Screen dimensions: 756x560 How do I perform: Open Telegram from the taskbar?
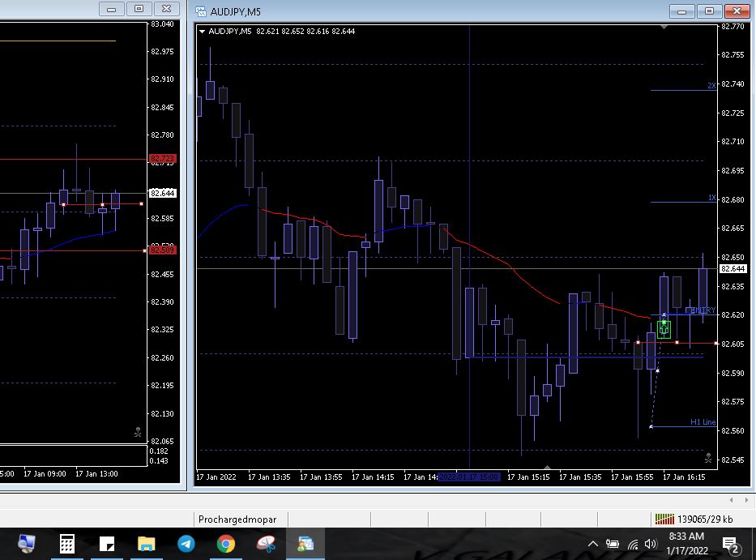point(186,544)
